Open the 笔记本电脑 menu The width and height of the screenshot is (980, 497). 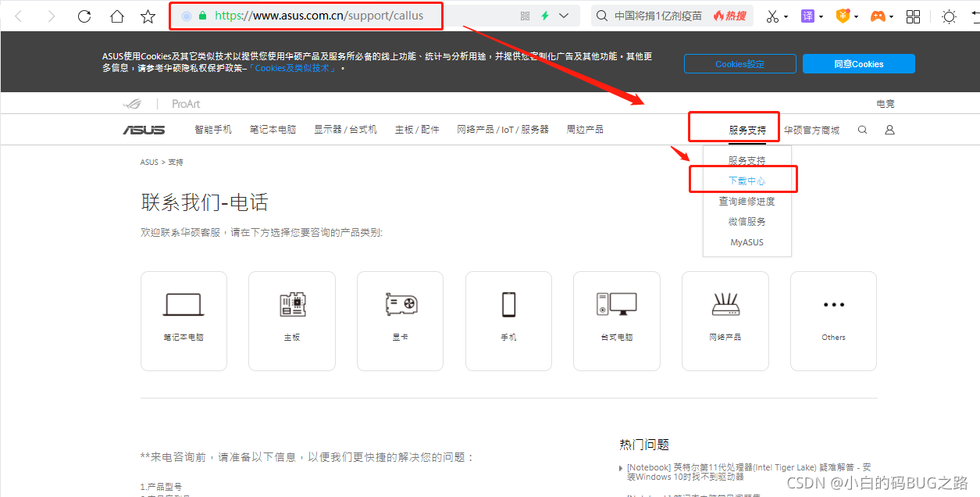pos(273,130)
